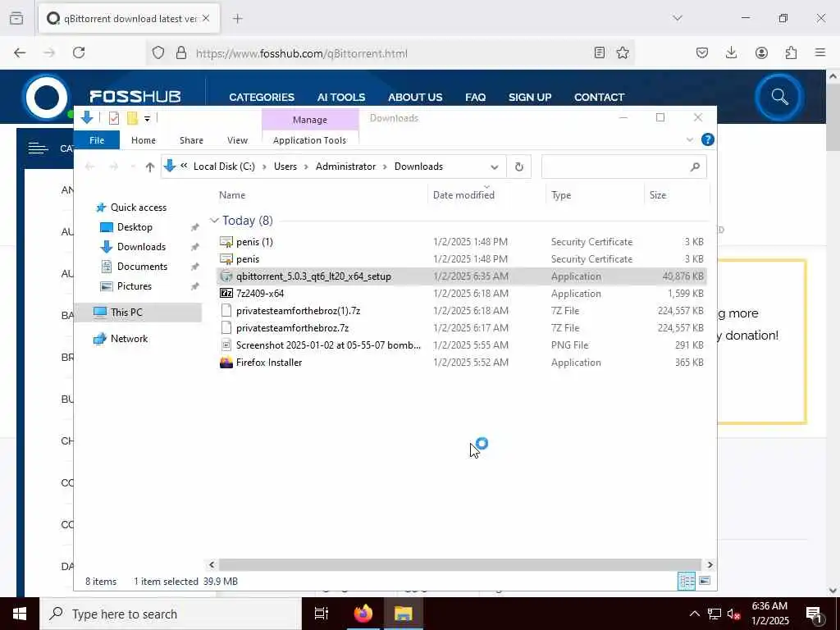
Task: Open the Home ribbon tab
Action: coord(144,140)
